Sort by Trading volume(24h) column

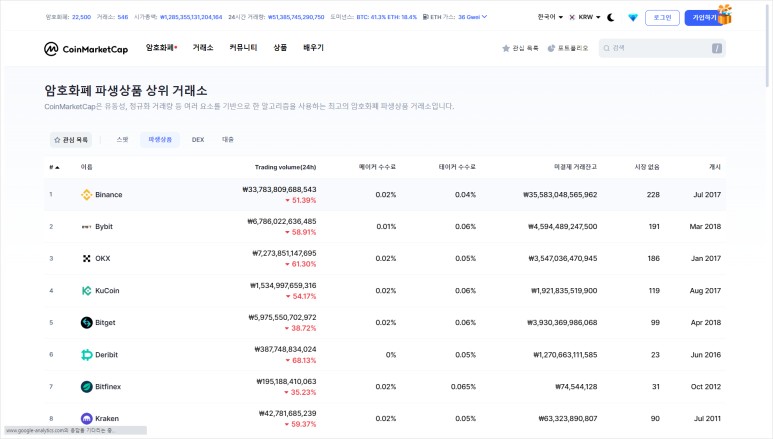pos(285,167)
